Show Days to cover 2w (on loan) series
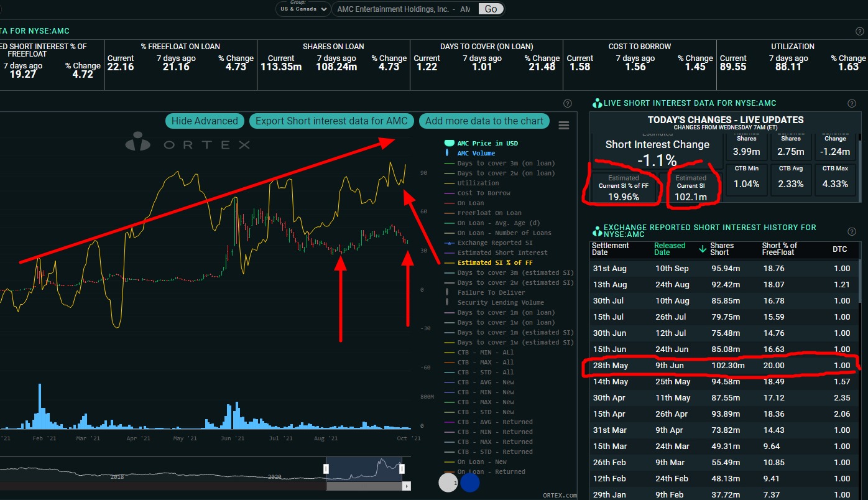Screen dimensions: 868x500 tap(500, 173)
